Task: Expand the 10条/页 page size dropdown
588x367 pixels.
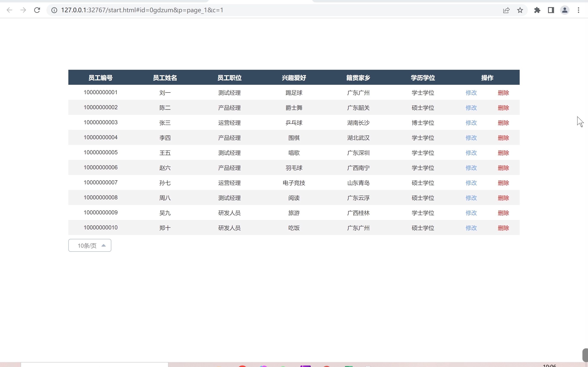Action: [x=90, y=245]
